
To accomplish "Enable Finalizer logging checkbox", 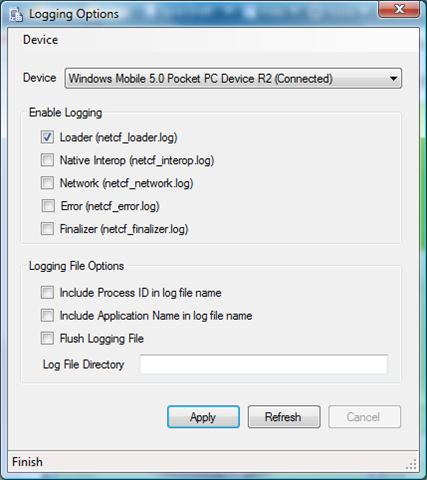I will (47, 229).
